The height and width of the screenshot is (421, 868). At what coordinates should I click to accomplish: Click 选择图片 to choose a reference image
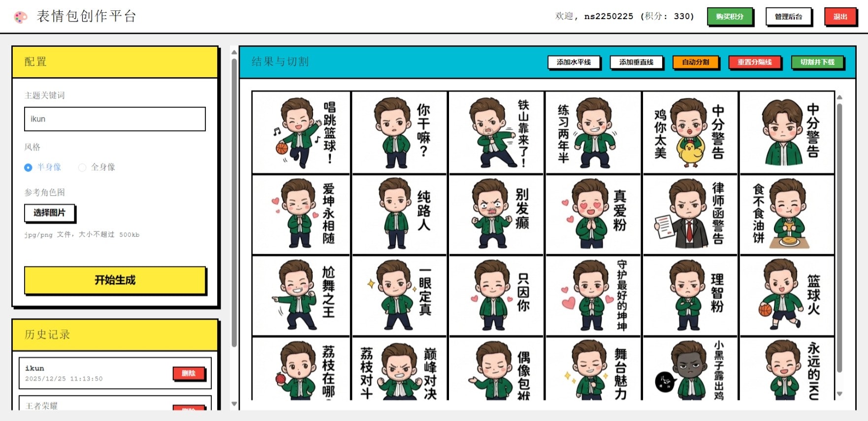point(49,212)
